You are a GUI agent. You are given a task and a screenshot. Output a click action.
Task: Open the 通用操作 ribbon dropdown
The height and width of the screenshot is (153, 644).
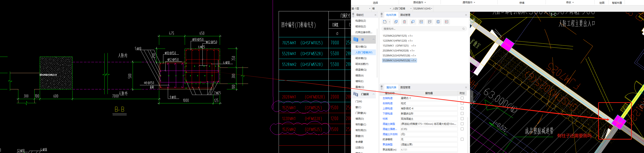pyautogui.click(x=469, y=2)
